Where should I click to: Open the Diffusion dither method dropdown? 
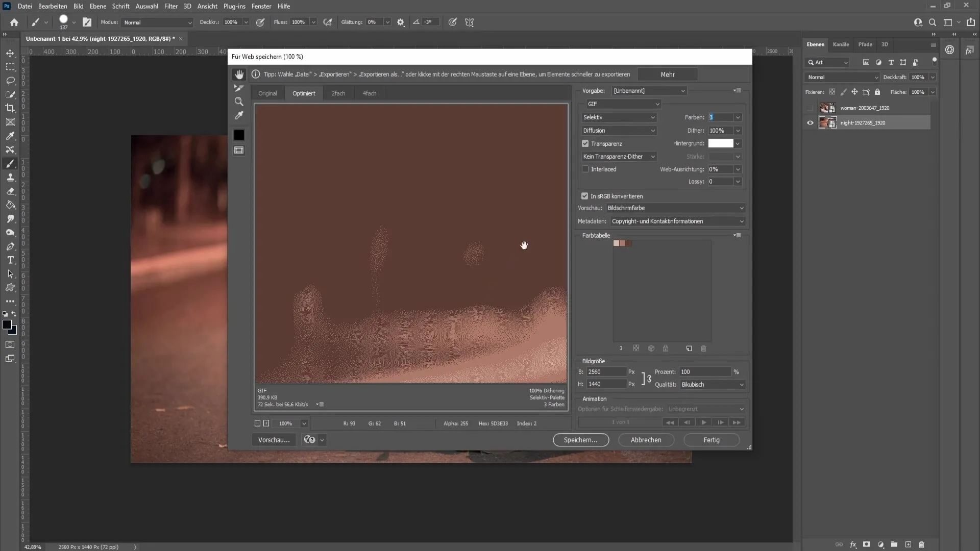coord(619,131)
